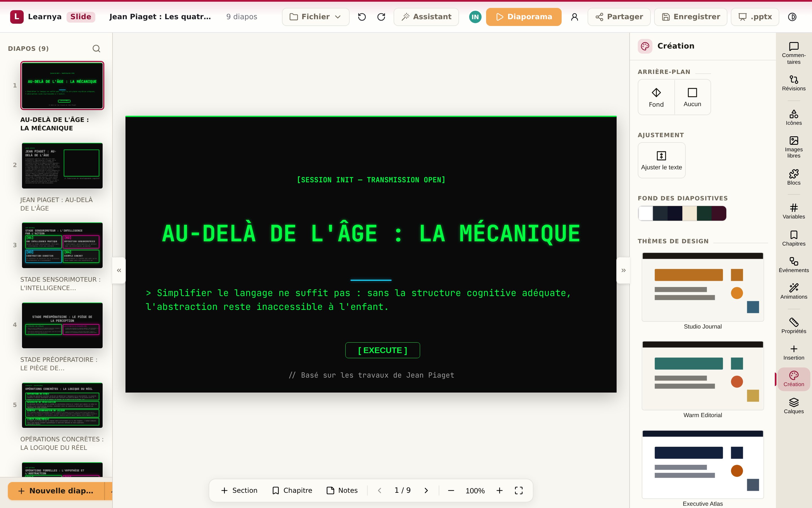The width and height of the screenshot is (812, 508).
Task: Add a new Section
Action: pos(239,491)
